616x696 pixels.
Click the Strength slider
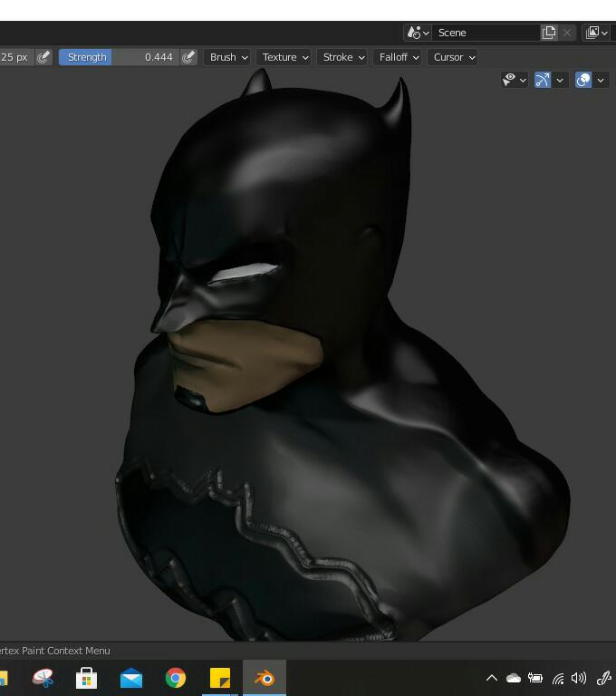tap(120, 57)
